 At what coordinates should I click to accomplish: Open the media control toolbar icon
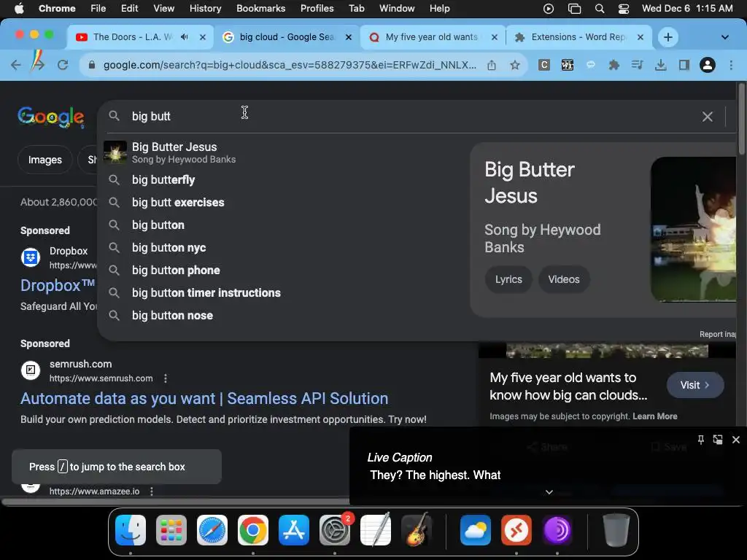click(637, 65)
